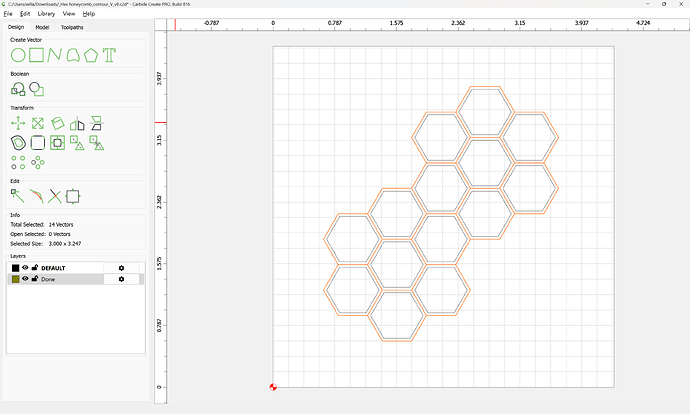Open the View menu
Viewport: 690px width, 414px height.
[69, 14]
